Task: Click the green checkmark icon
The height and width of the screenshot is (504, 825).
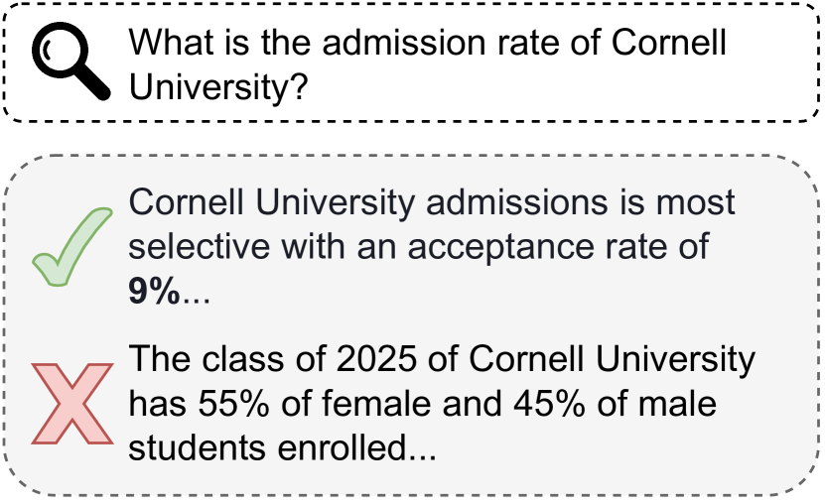Action: pyautogui.click(x=72, y=247)
